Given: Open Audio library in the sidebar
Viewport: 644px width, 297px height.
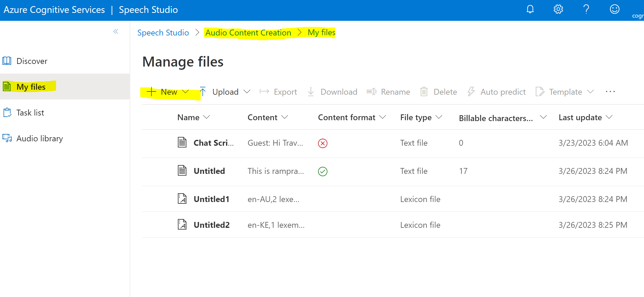Looking at the screenshot, I should [x=65, y=138].
